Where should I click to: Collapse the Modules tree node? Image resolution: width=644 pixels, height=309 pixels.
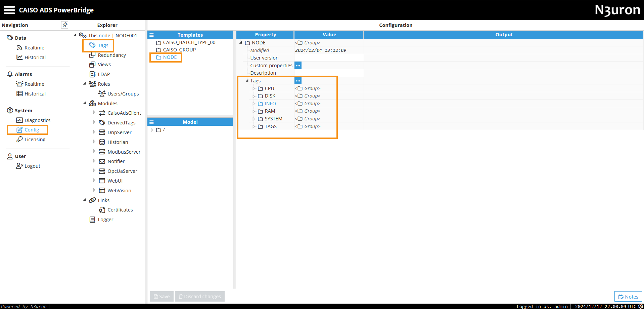(85, 103)
